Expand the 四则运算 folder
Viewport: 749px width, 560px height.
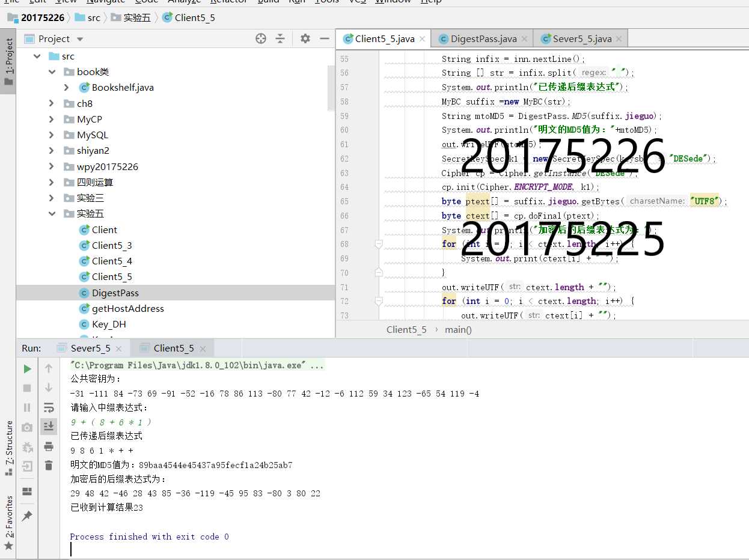(x=52, y=182)
